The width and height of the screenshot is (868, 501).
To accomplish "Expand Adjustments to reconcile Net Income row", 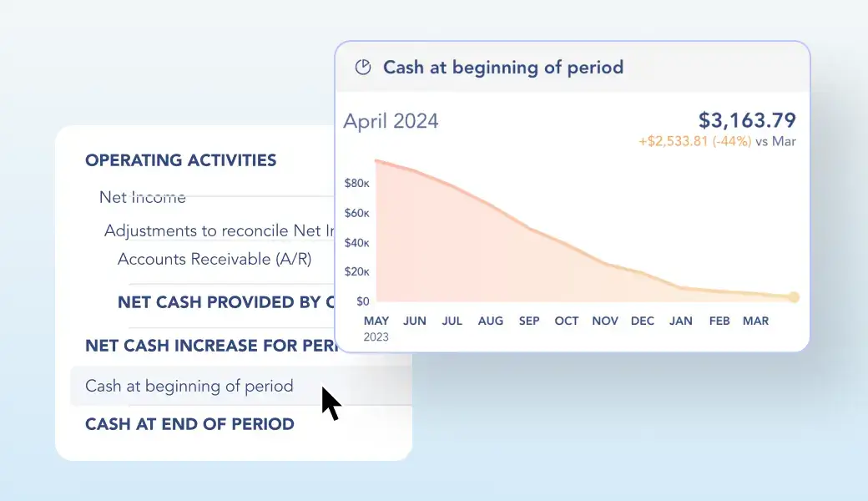I will tap(219, 230).
